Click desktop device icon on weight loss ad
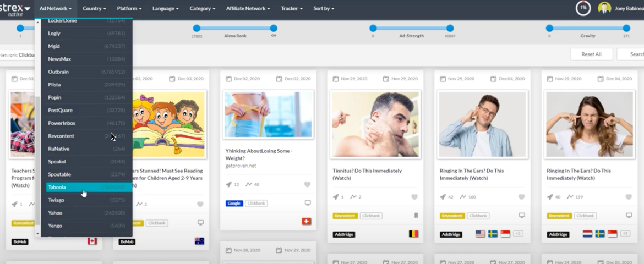Image resolution: width=644 pixels, height=264 pixels. pyautogui.click(x=308, y=203)
